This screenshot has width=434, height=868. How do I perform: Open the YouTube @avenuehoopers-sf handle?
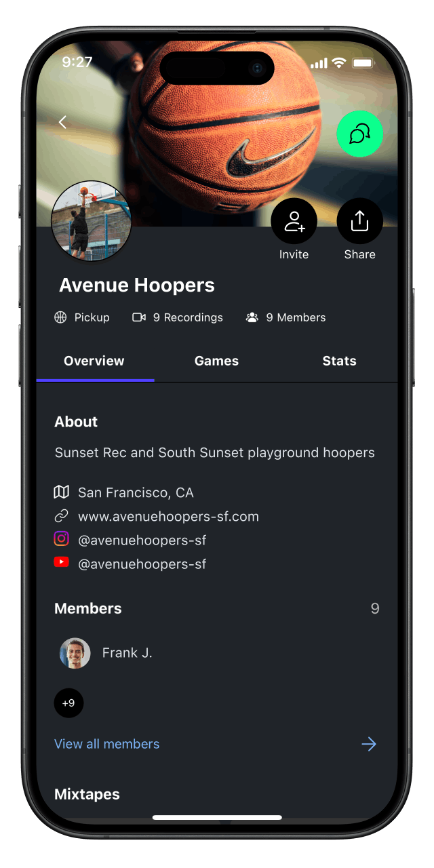click(142, 564)
